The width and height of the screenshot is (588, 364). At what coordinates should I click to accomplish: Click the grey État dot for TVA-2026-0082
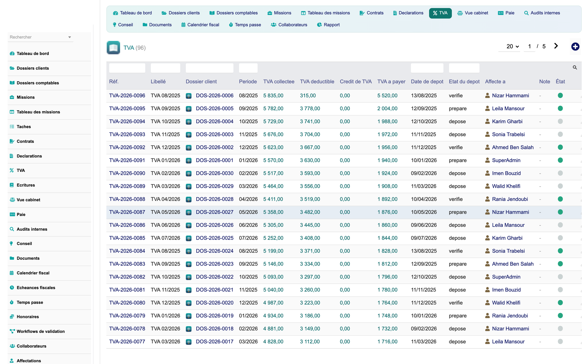pos(560,277)
